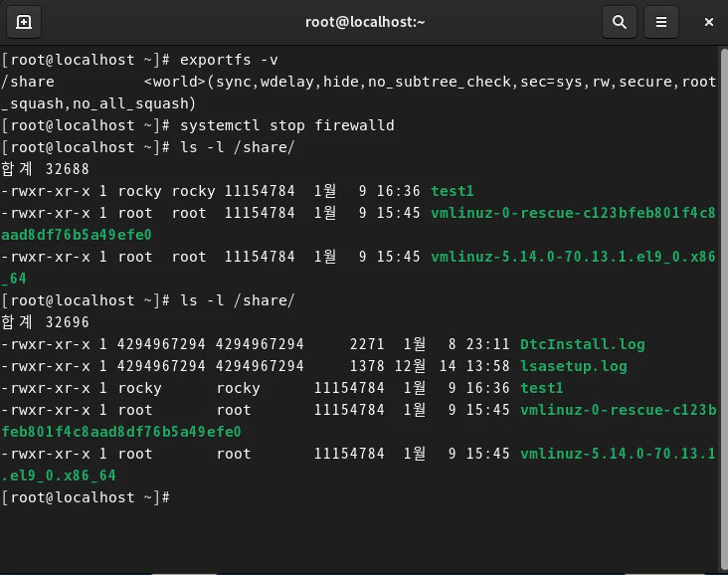Click timestamp 13:58 on the lsasetup.log row
Image resolution: width=728 pixels, height=575 pixels.
point(487,366)
